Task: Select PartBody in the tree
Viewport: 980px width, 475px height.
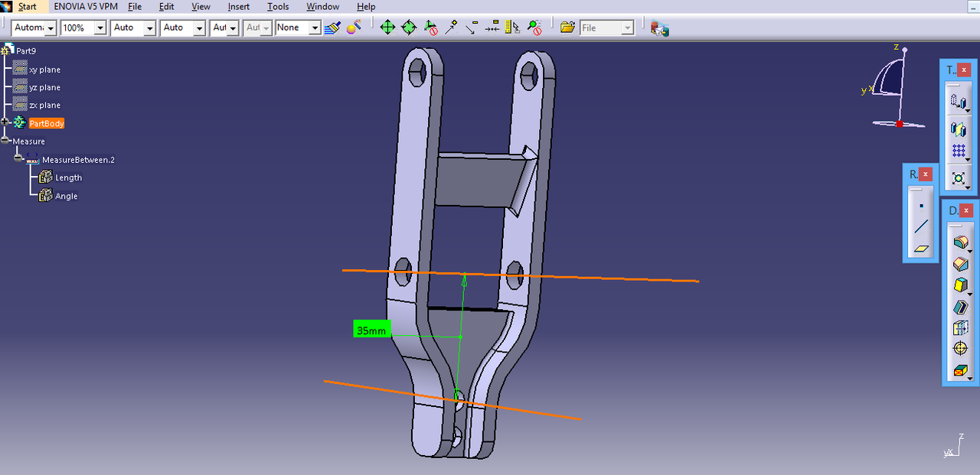Action: point(47,123)
